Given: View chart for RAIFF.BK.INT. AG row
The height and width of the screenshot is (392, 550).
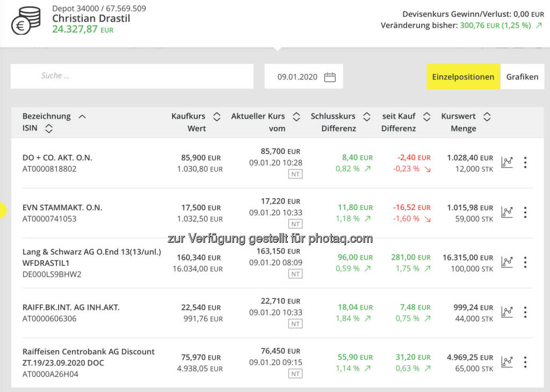Looking at the screenshot, I should pos(506,313).
